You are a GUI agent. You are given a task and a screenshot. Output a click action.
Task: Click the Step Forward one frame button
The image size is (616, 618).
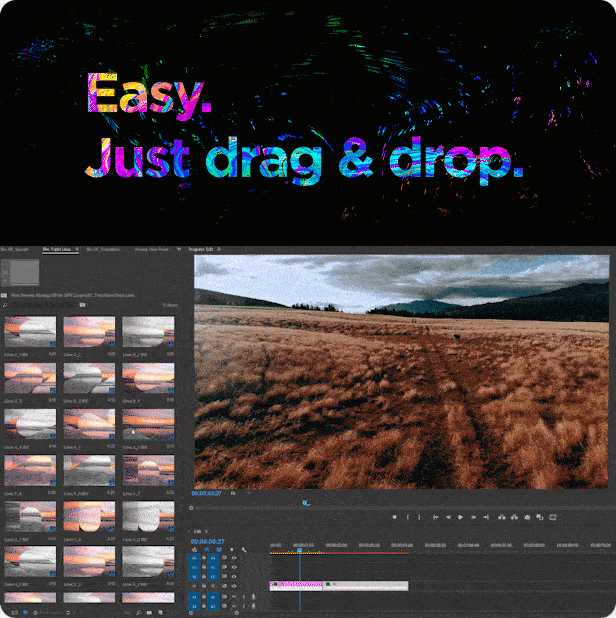coord(473,517)
